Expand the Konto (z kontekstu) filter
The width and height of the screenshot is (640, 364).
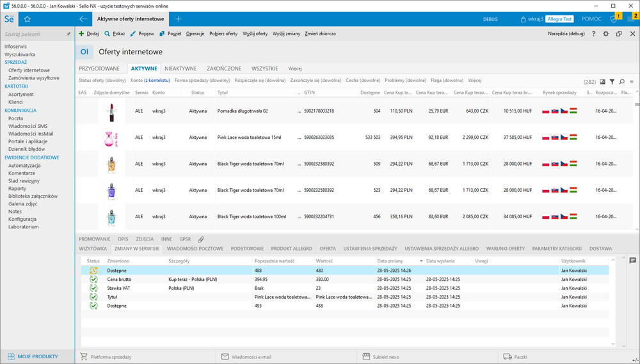[150, 81]
